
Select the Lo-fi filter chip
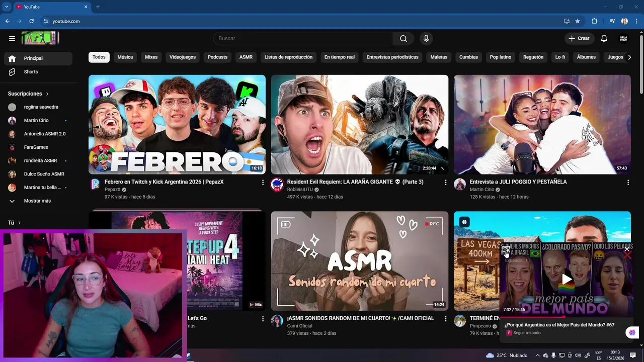pos(560,57)
